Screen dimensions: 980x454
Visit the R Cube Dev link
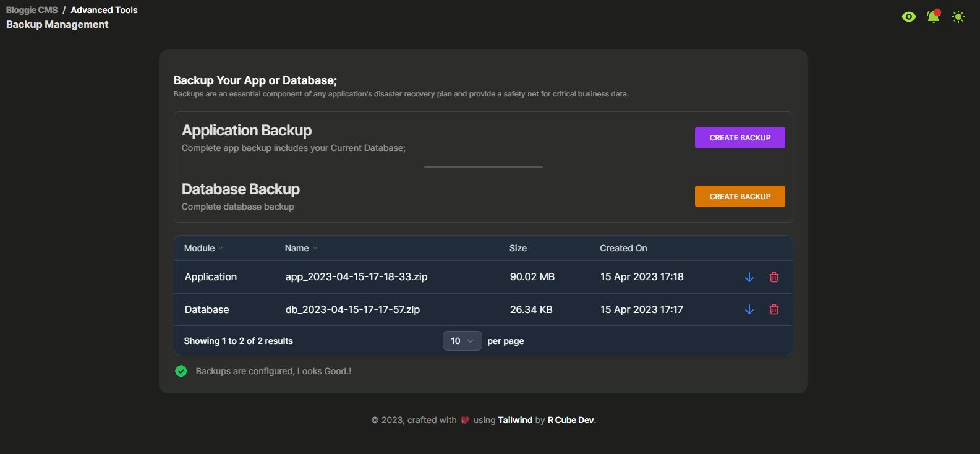[x=571, y=420]
